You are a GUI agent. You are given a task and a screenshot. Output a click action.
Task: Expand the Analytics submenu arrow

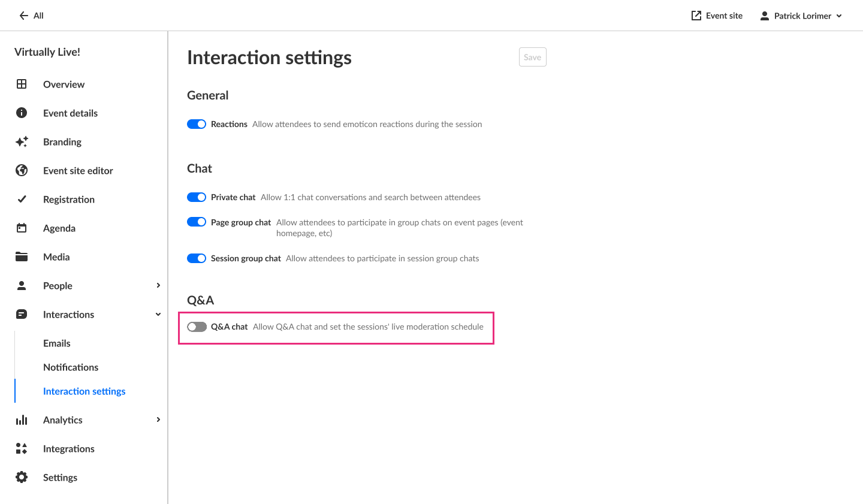point(158,420)
